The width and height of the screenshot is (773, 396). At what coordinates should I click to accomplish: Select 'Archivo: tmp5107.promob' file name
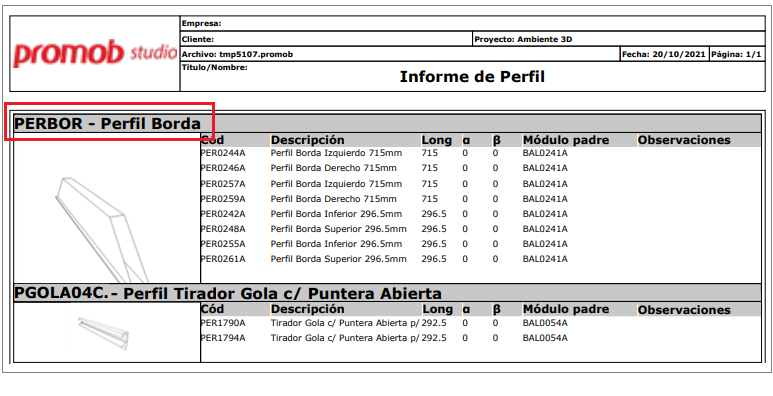tap(238, 54)
